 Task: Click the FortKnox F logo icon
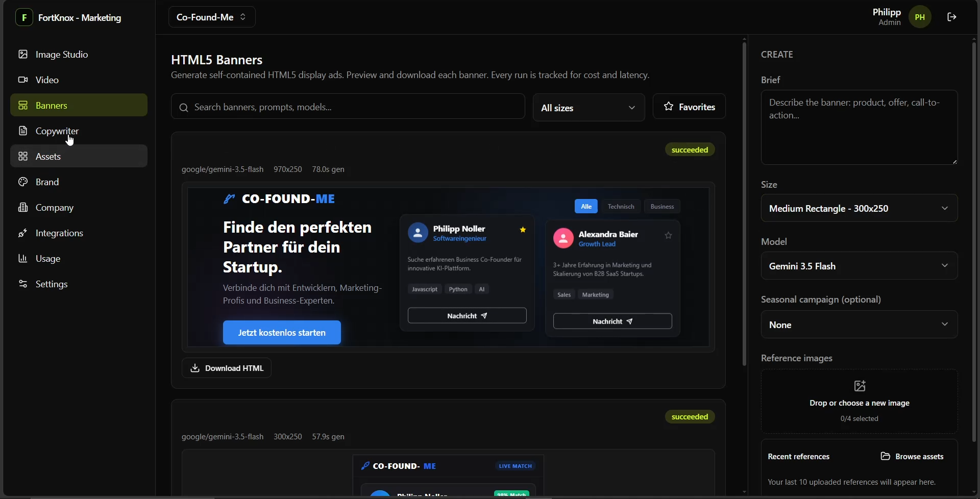coord(24,17)
